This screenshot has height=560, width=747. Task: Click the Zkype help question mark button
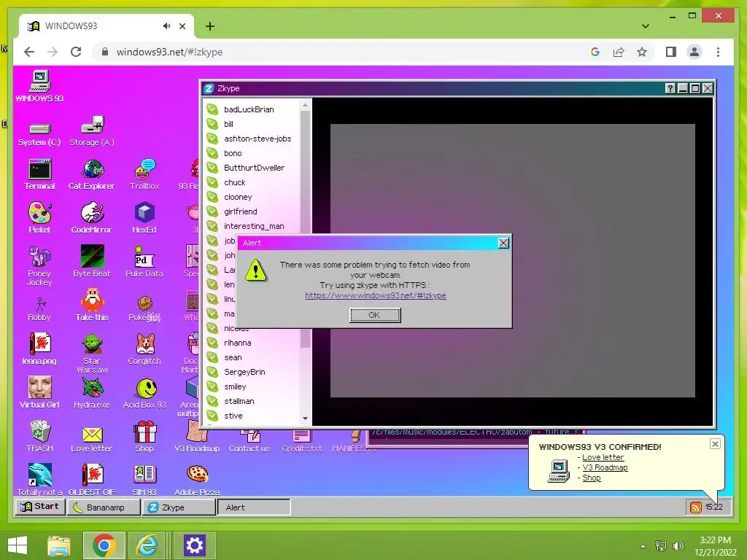pyautogui.click(x=670, y=88)
